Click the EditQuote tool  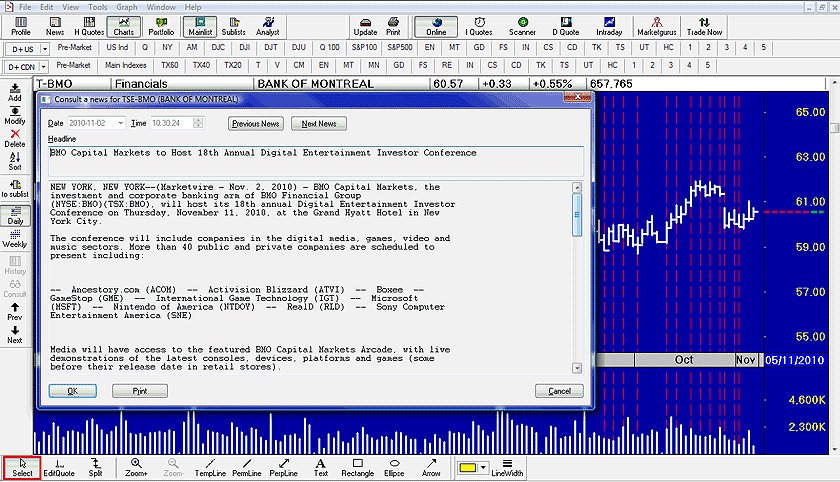point(59,468)
